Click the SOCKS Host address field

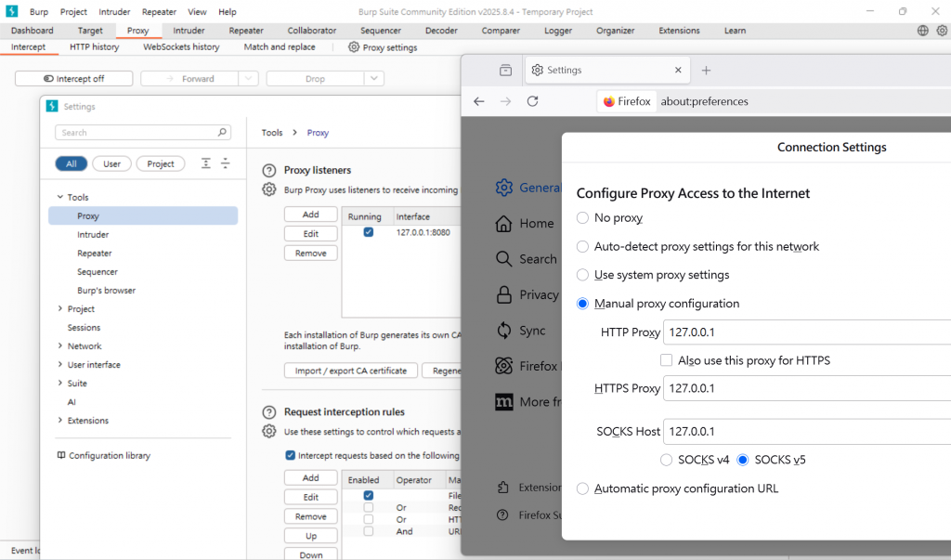pyautogui.click(x=807, y=431)
